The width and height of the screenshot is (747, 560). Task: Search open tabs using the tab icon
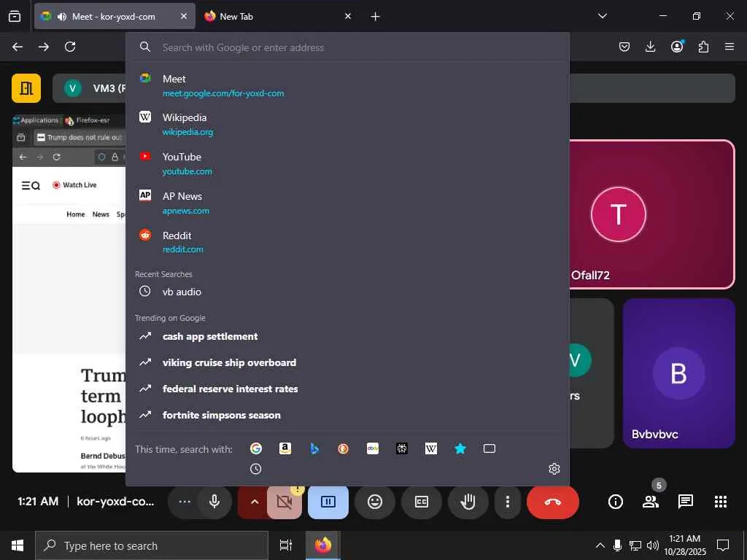(489, 448)
